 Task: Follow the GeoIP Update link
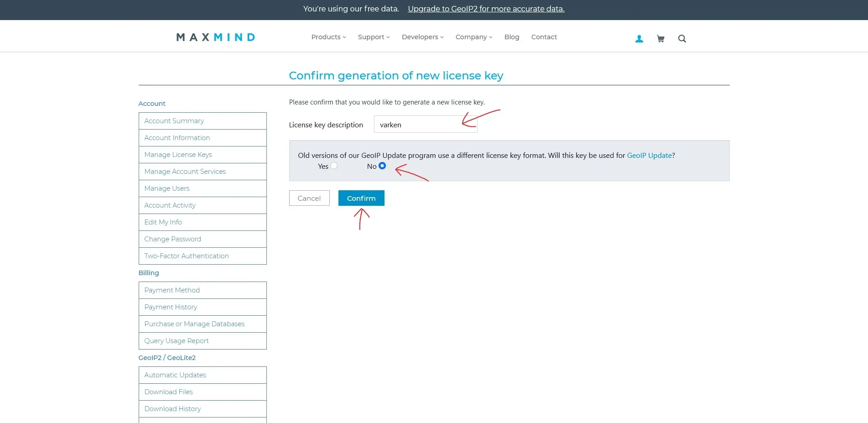coord(650,155)
